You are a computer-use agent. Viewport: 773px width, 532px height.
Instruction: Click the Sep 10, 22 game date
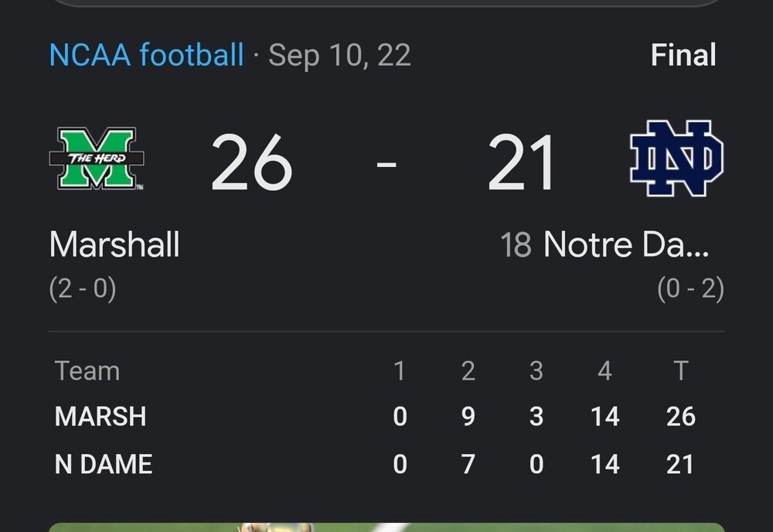click(339, 56)
